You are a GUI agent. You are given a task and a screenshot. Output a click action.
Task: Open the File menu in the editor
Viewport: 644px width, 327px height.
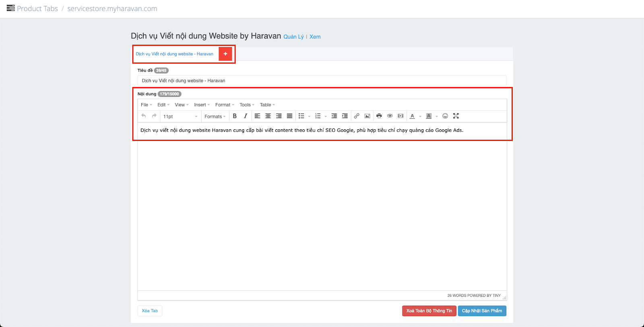pyautogui.click(x=147, y=105)
